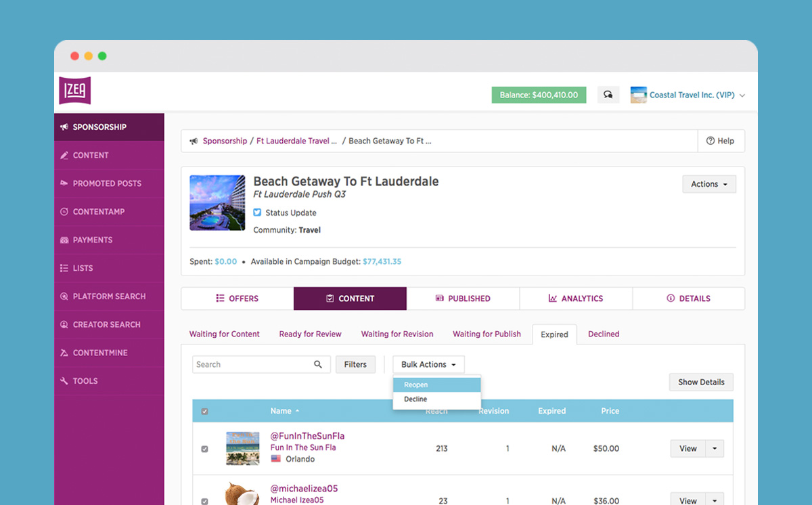The height and width of the screenshot is (505, 812).
Task: Click the coconut avatar for michaelizea05
Action: click(x=243, y=493)
